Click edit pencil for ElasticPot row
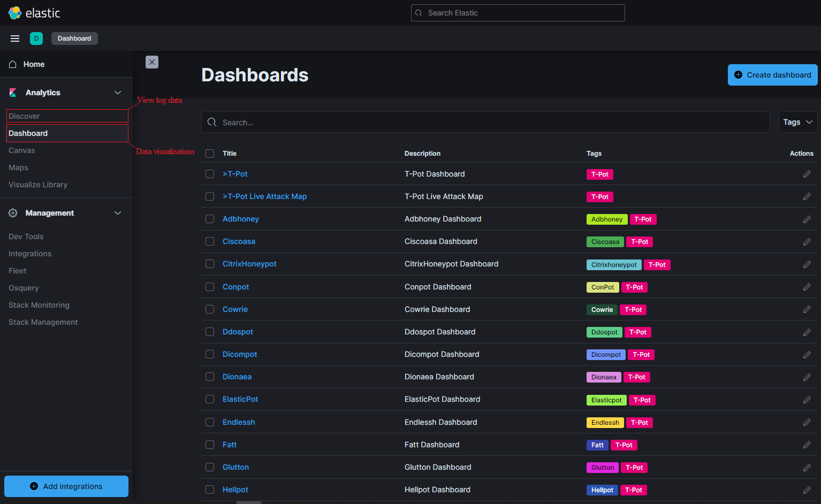This screenshot has width=821, height=504. pyautogui.click(x=807, y=400)
